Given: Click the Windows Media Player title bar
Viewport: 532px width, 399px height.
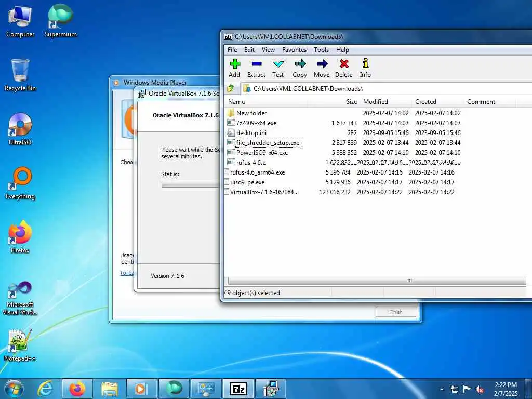Looking at the screenshot, I should coord(166,83).
